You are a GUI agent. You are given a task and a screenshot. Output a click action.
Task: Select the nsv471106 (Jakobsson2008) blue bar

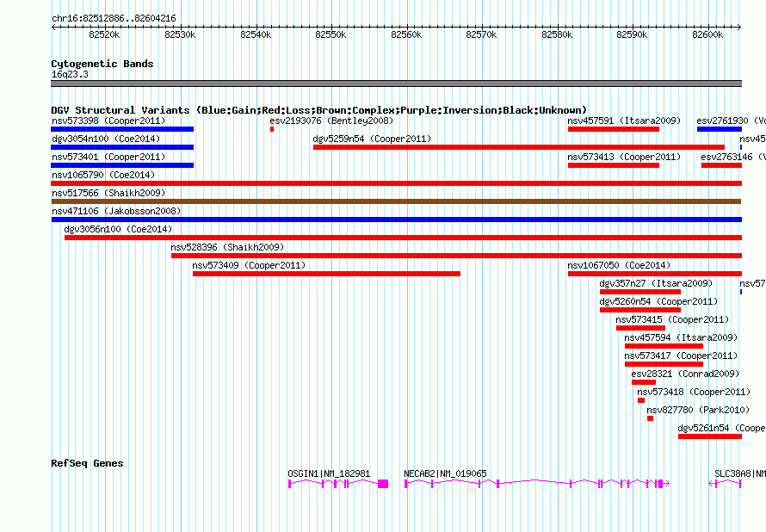[x=396, y=220]
